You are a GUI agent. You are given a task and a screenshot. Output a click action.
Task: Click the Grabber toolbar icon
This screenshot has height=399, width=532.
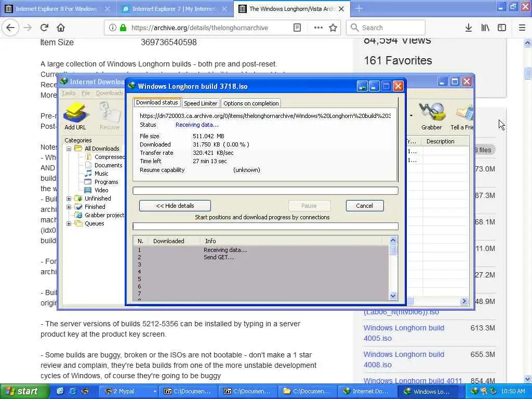pos(432,116)
